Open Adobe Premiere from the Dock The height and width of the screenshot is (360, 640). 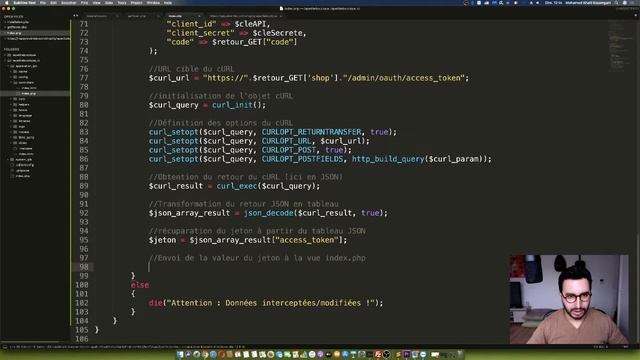click(407, 354)
